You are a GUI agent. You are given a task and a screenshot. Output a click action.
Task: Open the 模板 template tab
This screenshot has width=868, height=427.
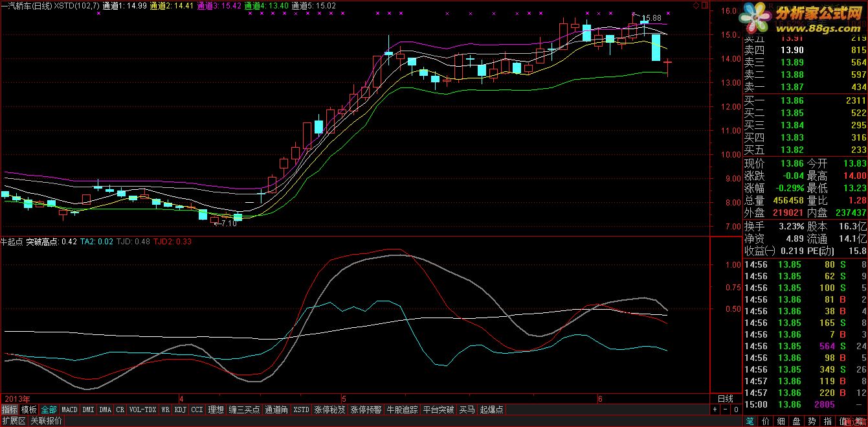point(29,410)
